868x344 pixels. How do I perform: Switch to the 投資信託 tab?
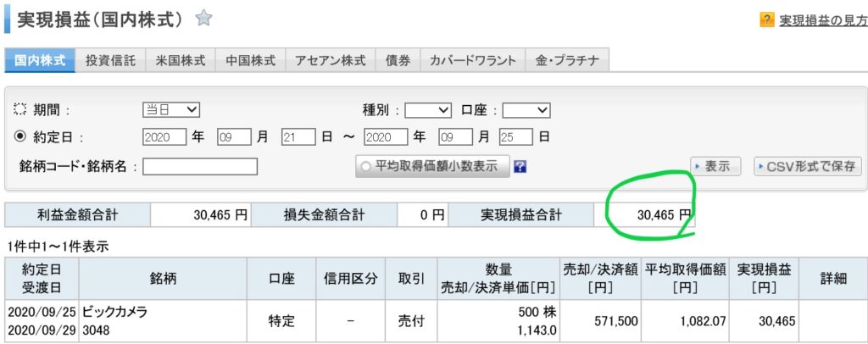pyautogui.click(x=110, y=61)
